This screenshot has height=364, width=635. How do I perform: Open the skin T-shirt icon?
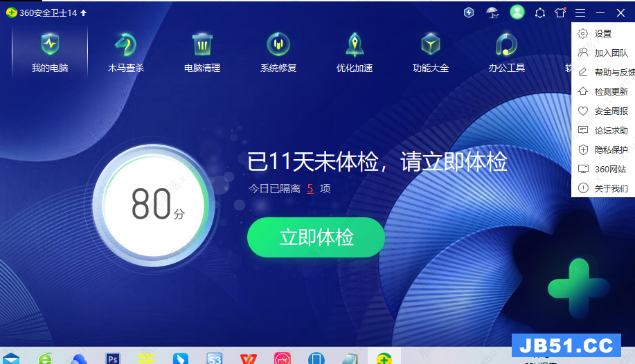point(560,12)
